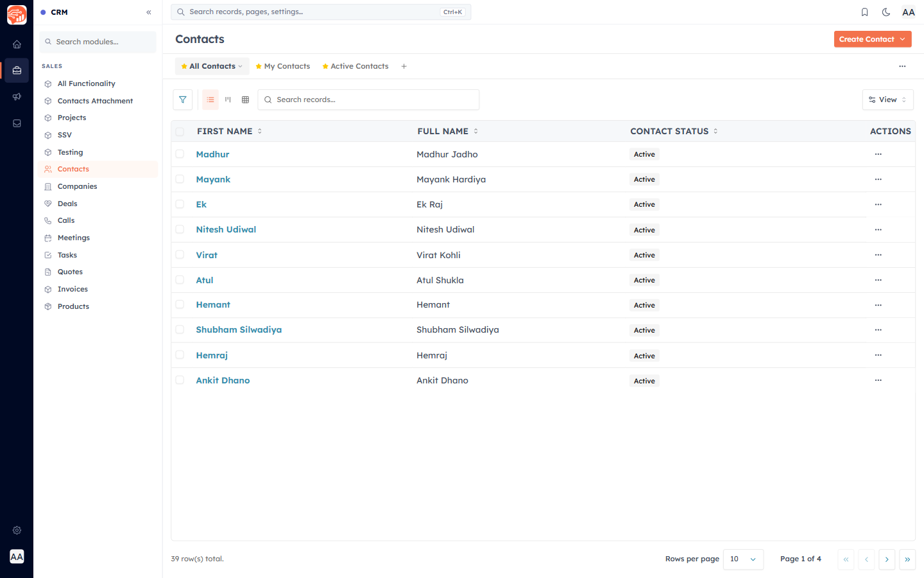Image resolution: width=924 pixels, height=578 pixels.
Task: Click the AA avatar at bottom left
Action: pos(17,557)
